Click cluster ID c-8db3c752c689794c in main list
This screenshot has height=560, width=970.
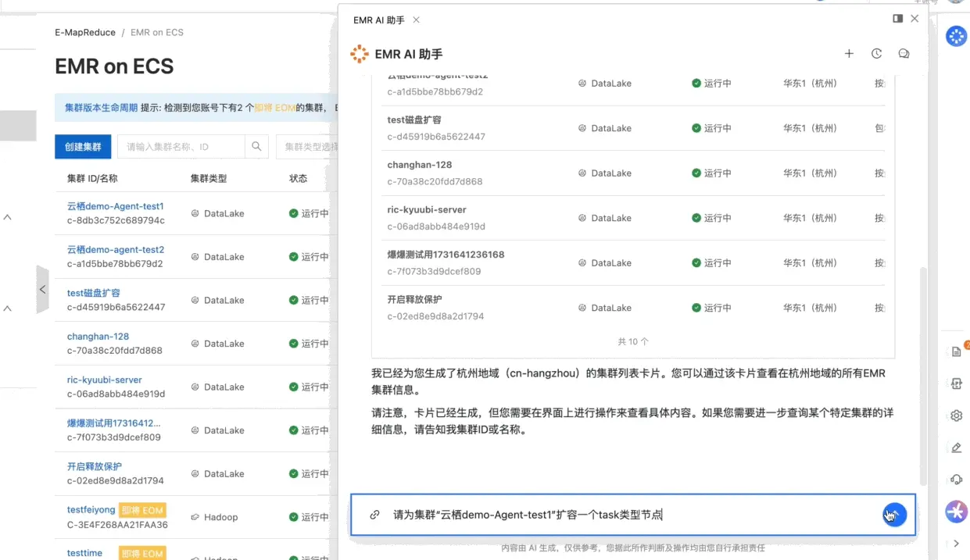tap(116, 220)
